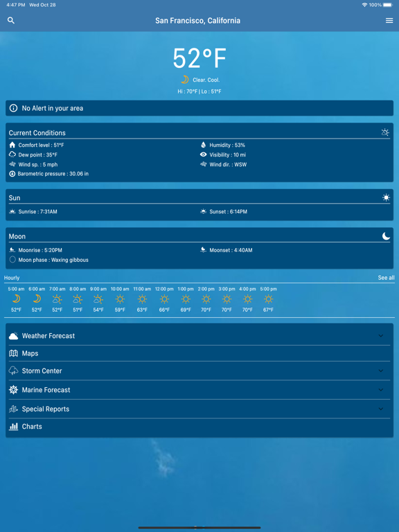Image resolution: width=399 pixels, height=532 pixels.
Task: Open the Charts menu item
Action: (x=199, y=427)
